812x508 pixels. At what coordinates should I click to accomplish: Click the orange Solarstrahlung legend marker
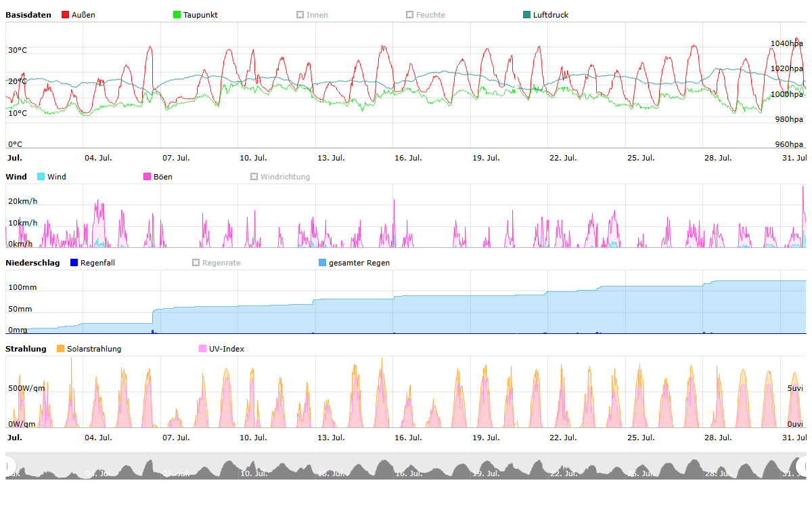(61, 349)
